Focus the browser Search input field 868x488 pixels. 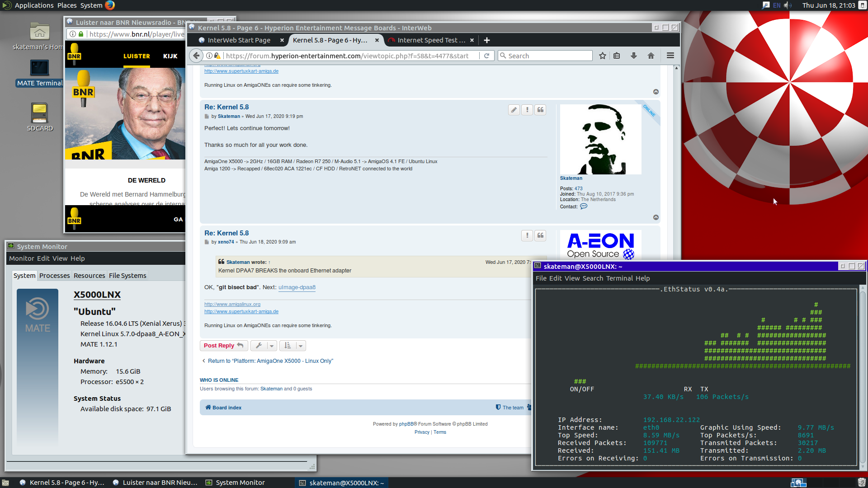(x=545, y=56)
